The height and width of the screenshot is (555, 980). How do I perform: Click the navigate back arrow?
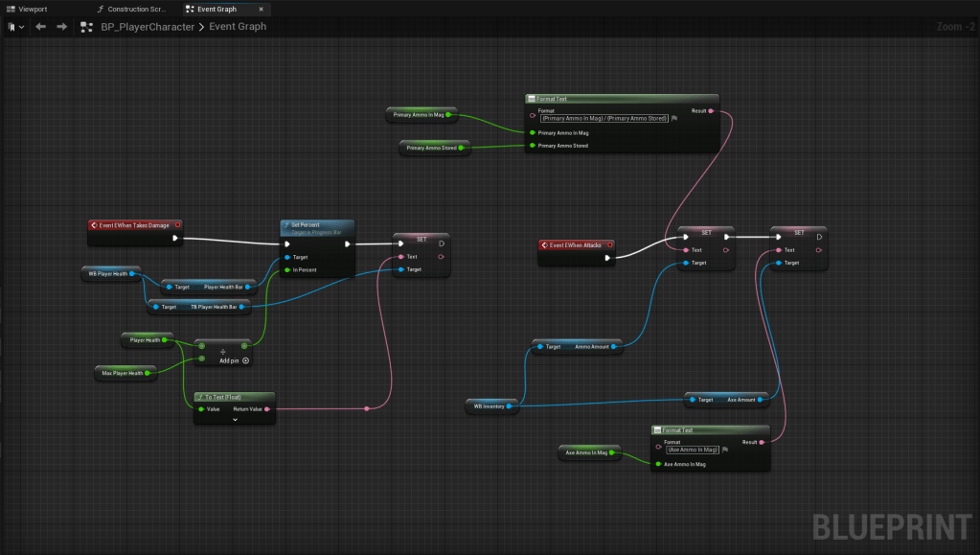[40, 27]
